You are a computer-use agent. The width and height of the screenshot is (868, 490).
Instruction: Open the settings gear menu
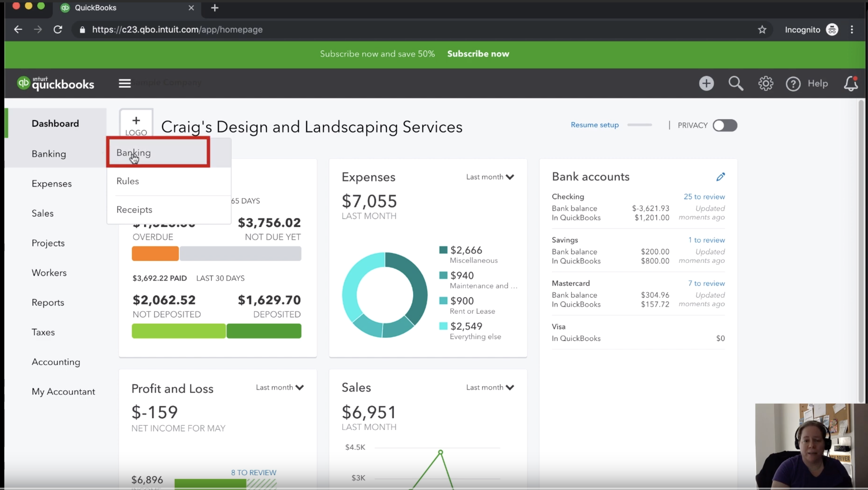pyautogui.click(x=766, y=83)
